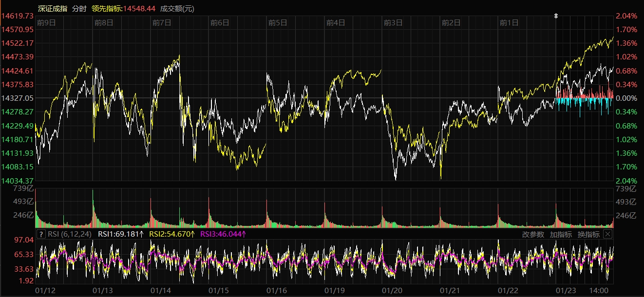Click the RSI help question mark icon
This screenshot has width=644, height=297.
click(x=41, y=234)
